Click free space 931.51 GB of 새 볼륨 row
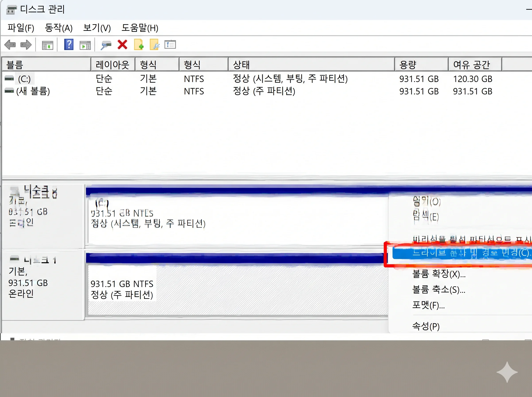 pyautogui.click(x=473, y=91)
